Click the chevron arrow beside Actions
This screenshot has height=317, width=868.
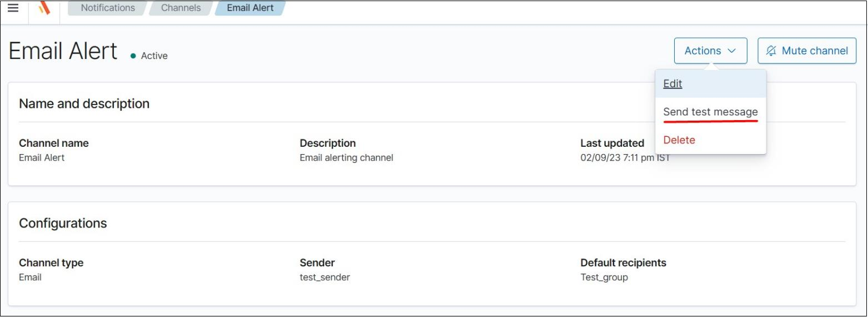(731, 51)
